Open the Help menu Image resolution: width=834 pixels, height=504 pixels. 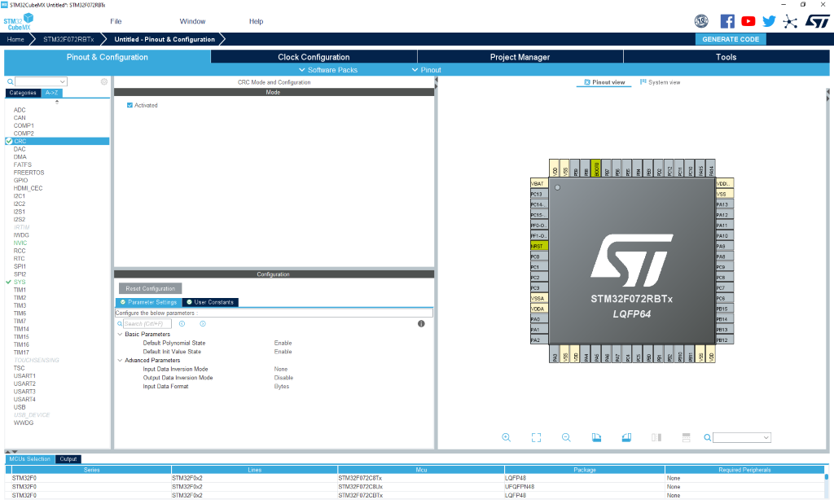(x=257, y=21)
